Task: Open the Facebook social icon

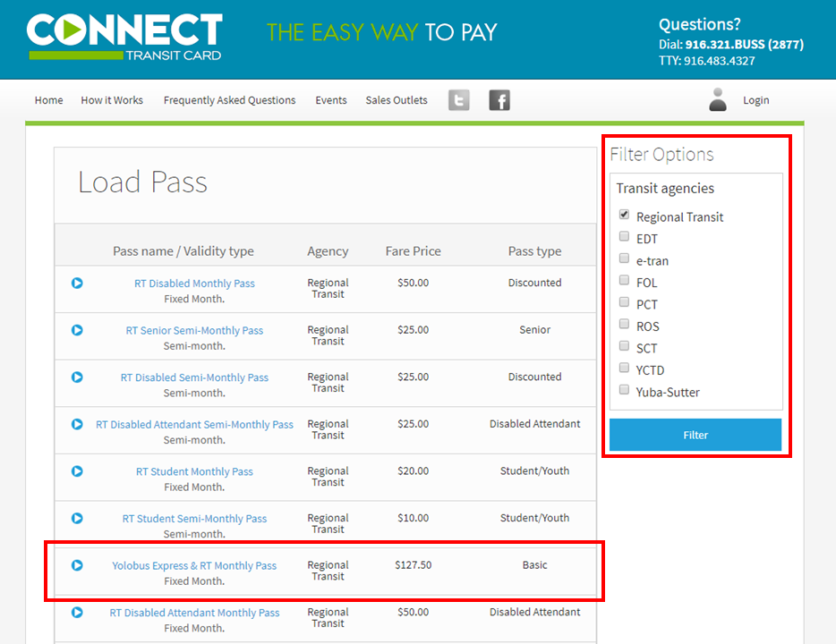Action: tap(499, 100)
